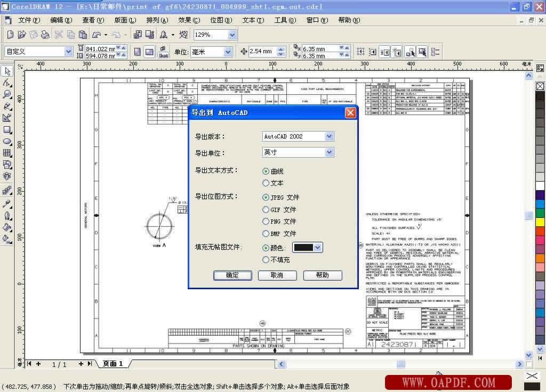Open the Fill tool flyout
Screen dimensions: 546x392
7,227
